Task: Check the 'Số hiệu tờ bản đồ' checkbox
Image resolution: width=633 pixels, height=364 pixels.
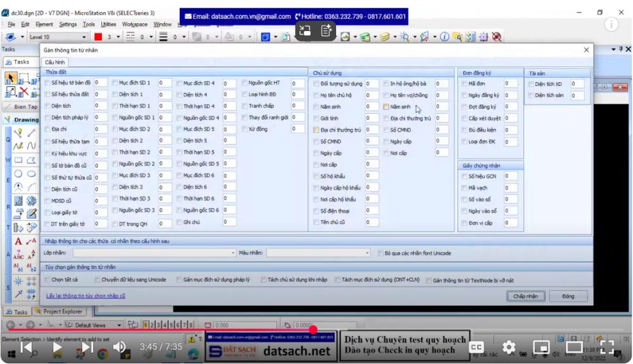Action: coord(47,83)
